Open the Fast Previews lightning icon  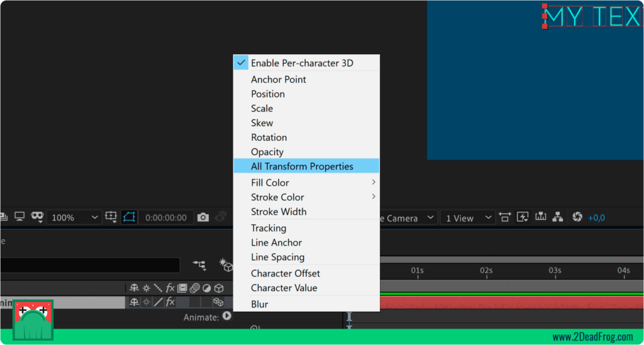[x=523, y=217]
